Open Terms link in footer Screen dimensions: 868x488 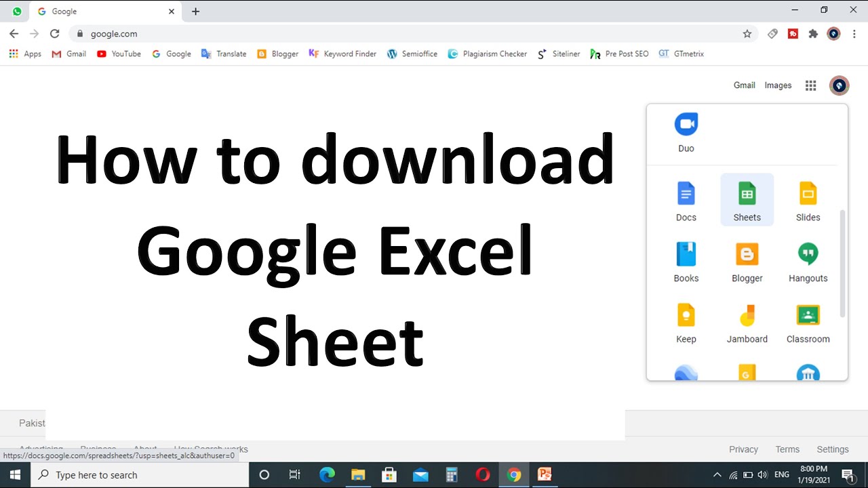pos(787,449)
